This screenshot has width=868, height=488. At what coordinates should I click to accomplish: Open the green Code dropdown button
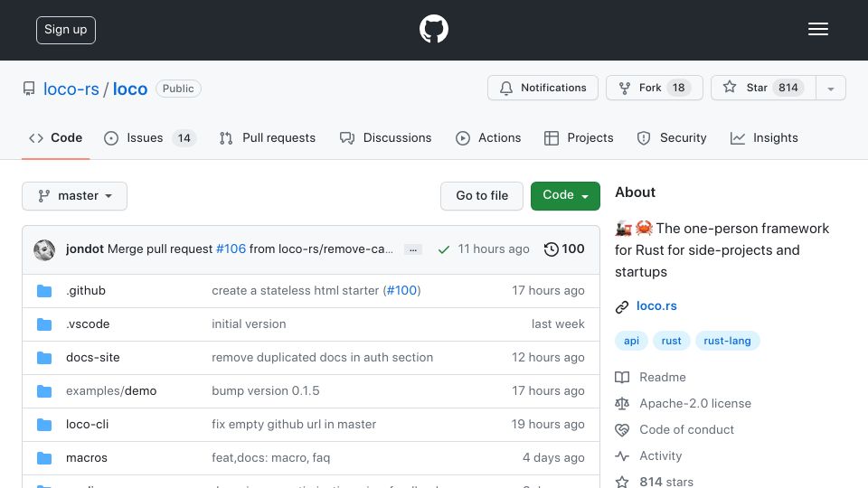(x=565, y=196)
